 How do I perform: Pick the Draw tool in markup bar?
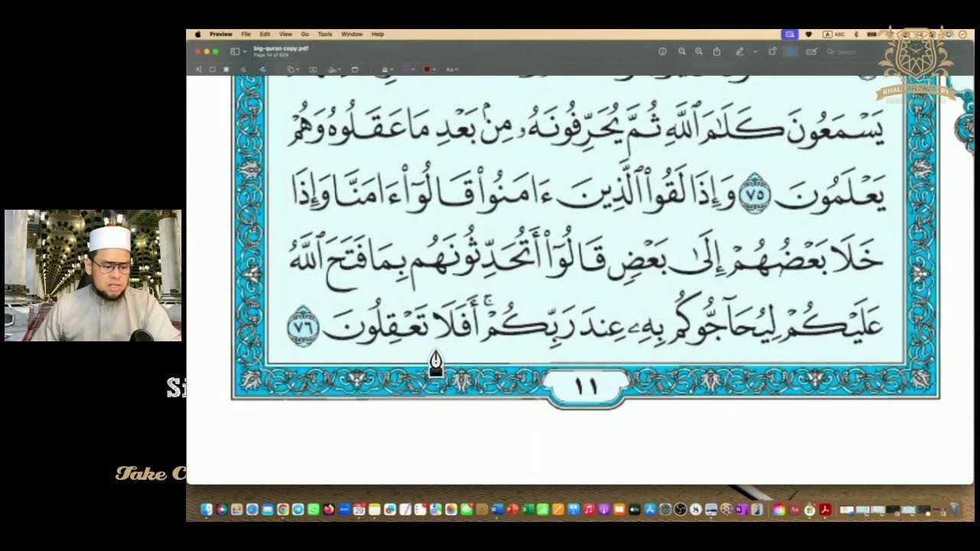tap(262, 70)
